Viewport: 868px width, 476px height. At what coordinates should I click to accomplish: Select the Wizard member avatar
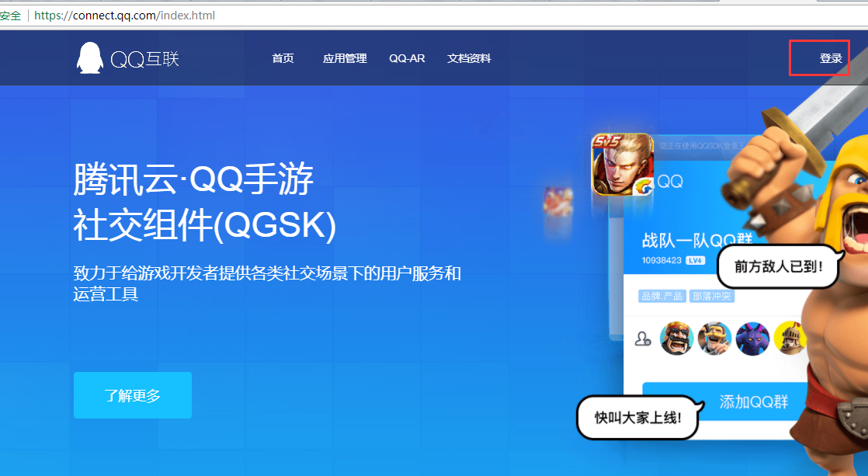pos(714,339)
